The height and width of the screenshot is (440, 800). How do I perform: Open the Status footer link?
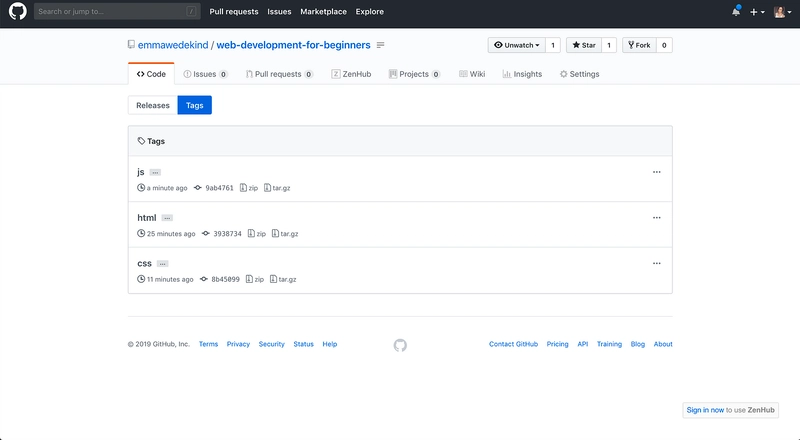coord(304,344)
